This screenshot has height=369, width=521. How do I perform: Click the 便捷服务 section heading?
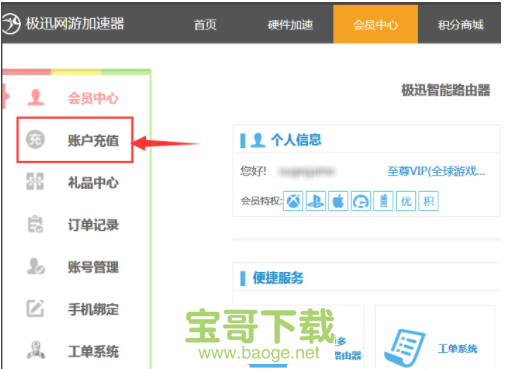pos(278,278)
